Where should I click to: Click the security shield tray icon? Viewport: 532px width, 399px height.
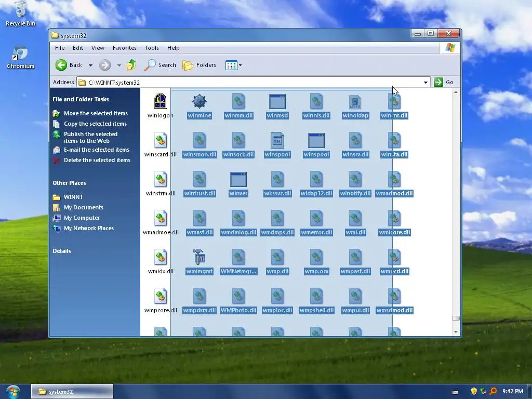(474, 391)
